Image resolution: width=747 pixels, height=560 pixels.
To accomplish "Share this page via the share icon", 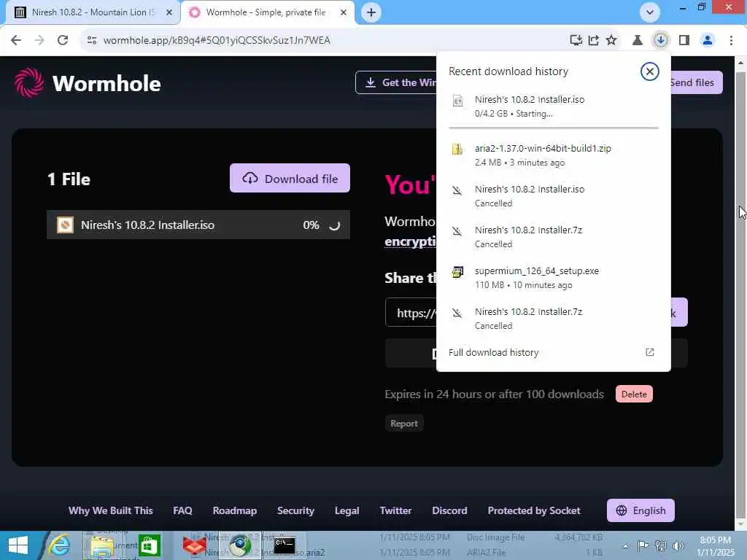I will 594,40.
